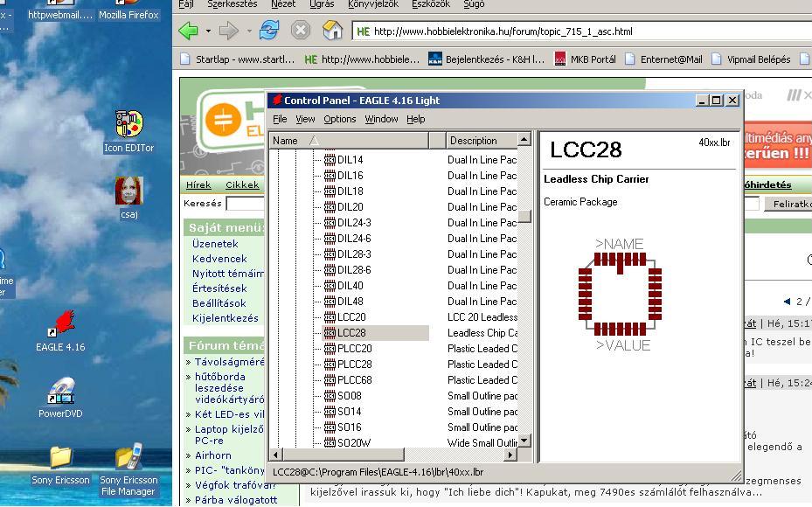Open the MKB Portál bookmark

585,59
